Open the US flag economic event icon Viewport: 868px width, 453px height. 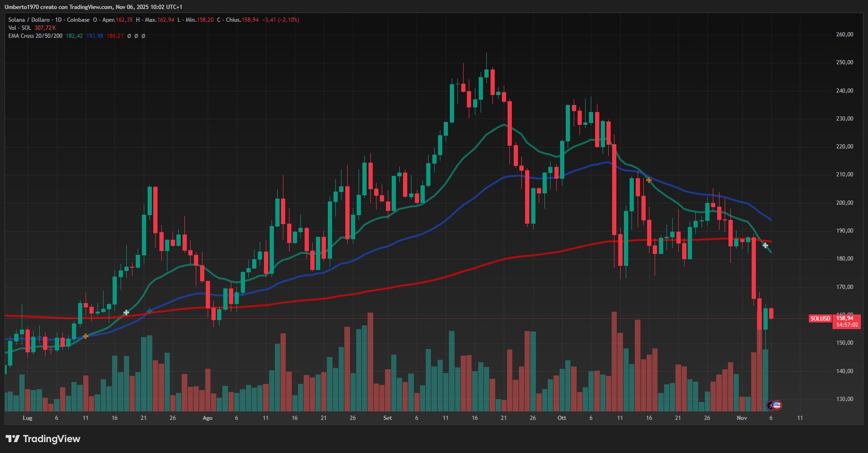point(777,405)
